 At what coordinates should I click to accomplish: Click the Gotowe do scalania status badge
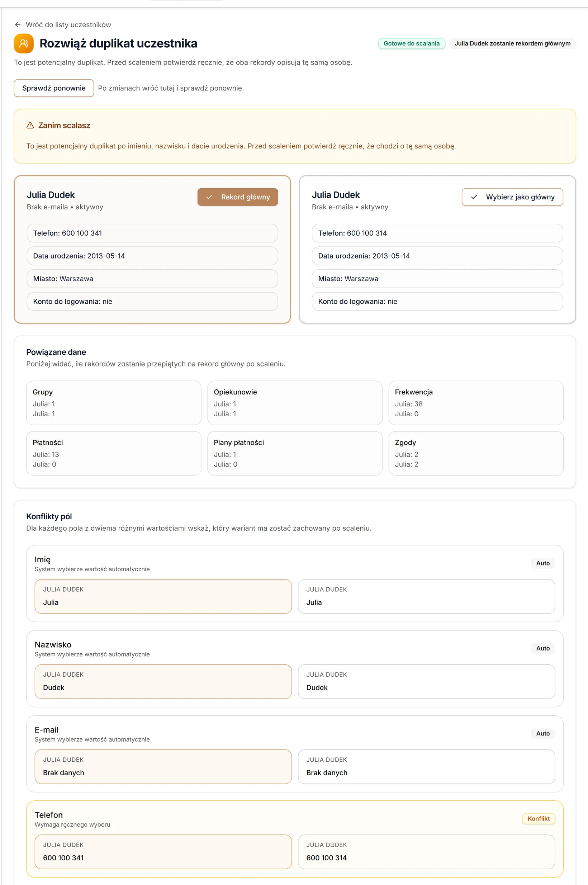(x=411, y=43)
